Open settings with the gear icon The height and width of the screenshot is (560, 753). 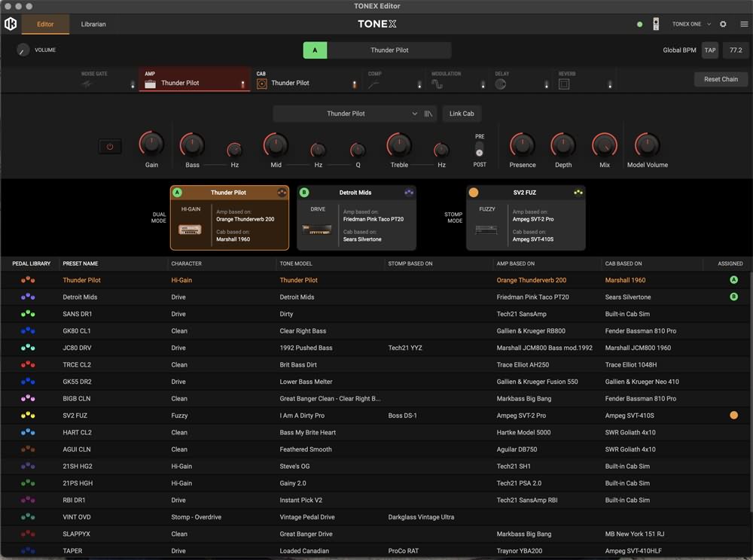pyautogui.click(x=723, y=24)
